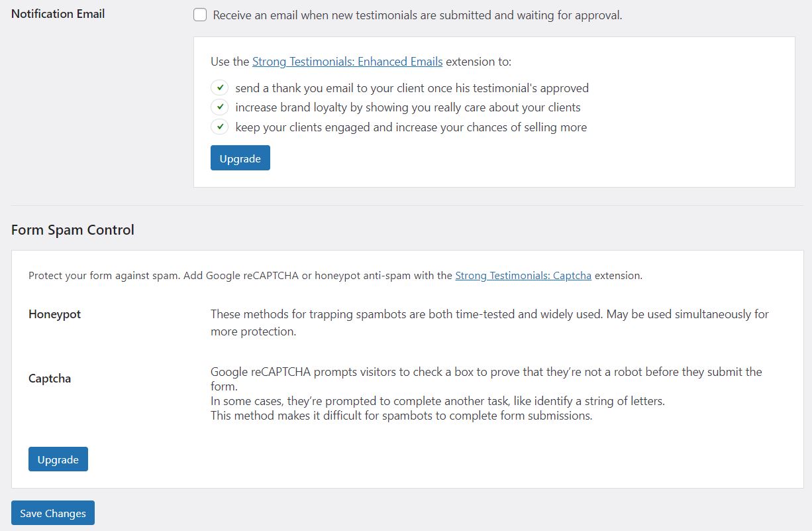
Task: Click 'keep your clients engaged' feature text
Action: [x=411, y=127]
